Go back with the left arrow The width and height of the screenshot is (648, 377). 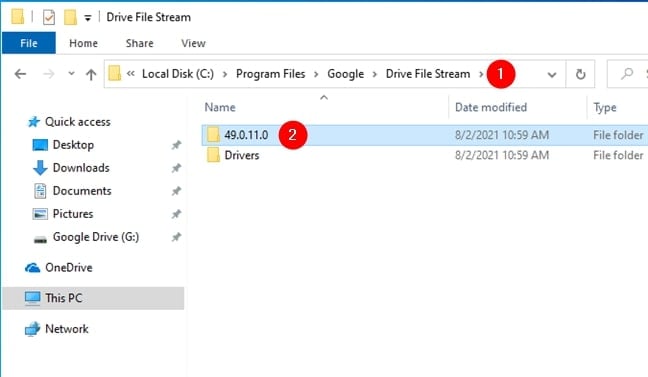coord(20,74)
